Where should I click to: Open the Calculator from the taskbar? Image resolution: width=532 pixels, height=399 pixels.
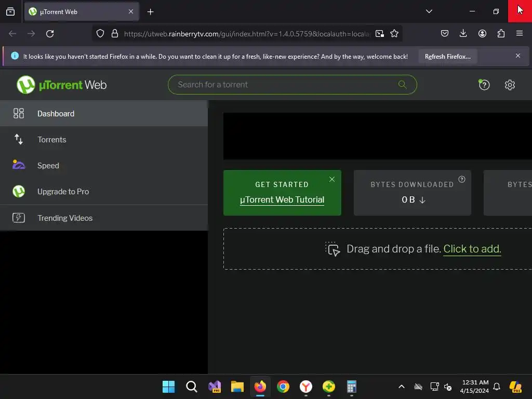click(x=352, y=387)
